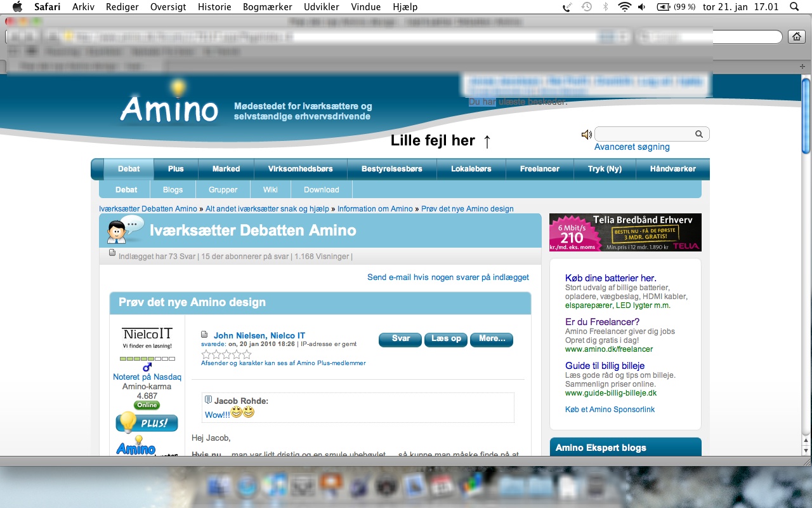Click the Er du Freelancer? link
Viewport: 812px width, 508px height.
[x=603, y=322]
